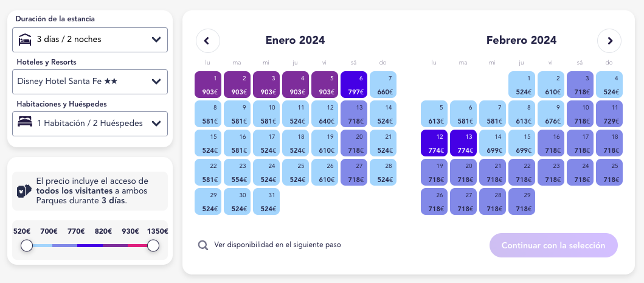This screenshot has height=283, width=644.
Task: Choose February 12 at 774€
Action: pos(434,143)
